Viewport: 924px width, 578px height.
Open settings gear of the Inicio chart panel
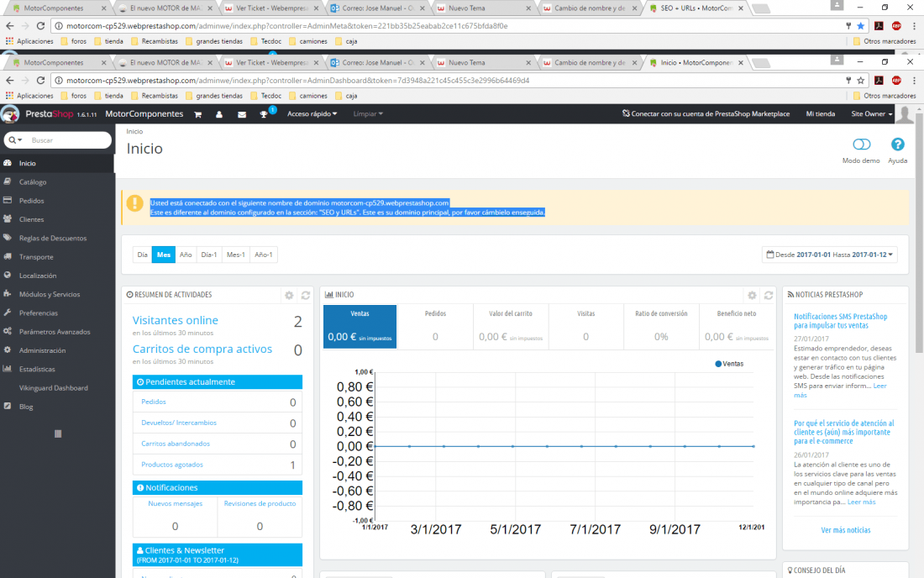click(752, 295)
